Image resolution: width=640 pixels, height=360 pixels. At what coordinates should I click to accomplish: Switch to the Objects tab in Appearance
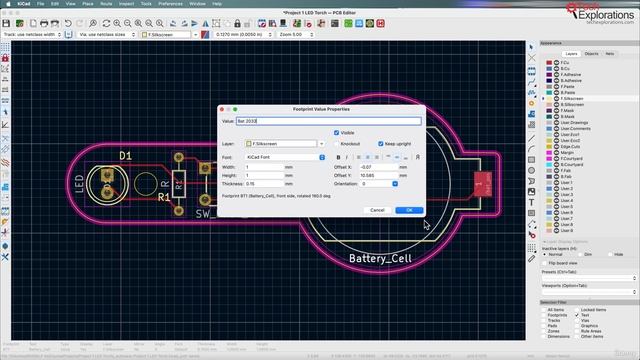[x=591, y=54]
